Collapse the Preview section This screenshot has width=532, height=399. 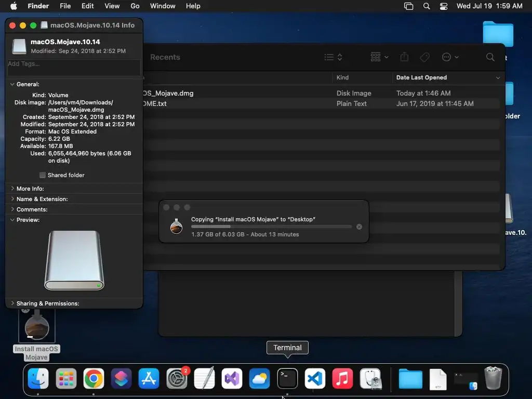12,220
